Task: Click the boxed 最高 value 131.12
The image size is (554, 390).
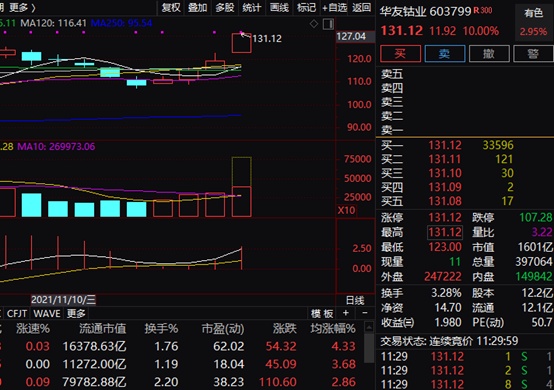Action: click(x=445, y=232)
